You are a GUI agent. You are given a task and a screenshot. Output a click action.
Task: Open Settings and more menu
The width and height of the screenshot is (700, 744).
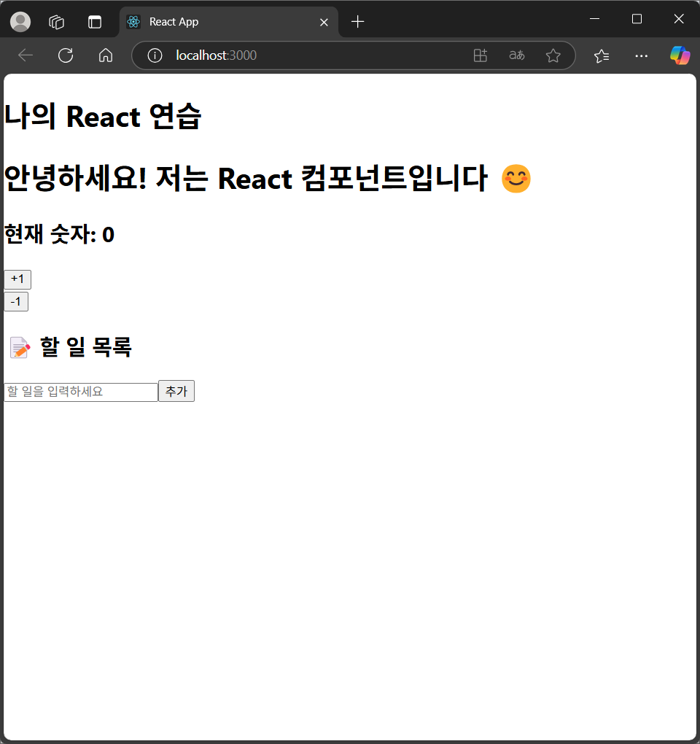click(x=641, y=56)
